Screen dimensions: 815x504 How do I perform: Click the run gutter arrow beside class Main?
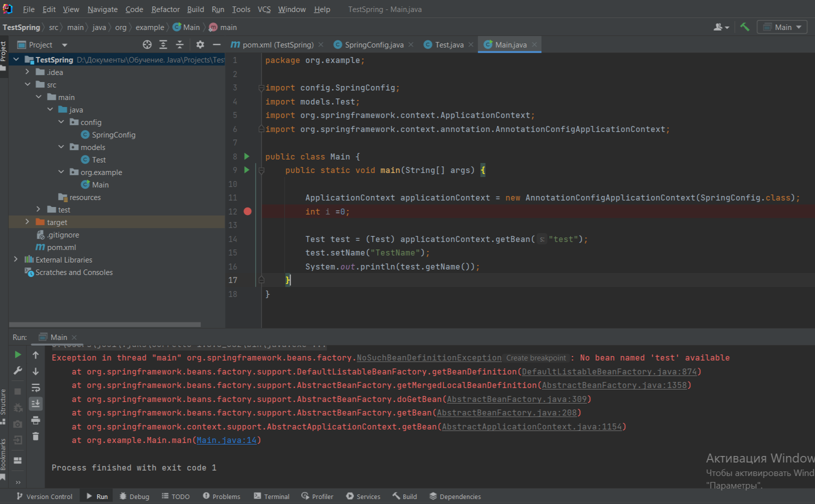tap(247, 156)
